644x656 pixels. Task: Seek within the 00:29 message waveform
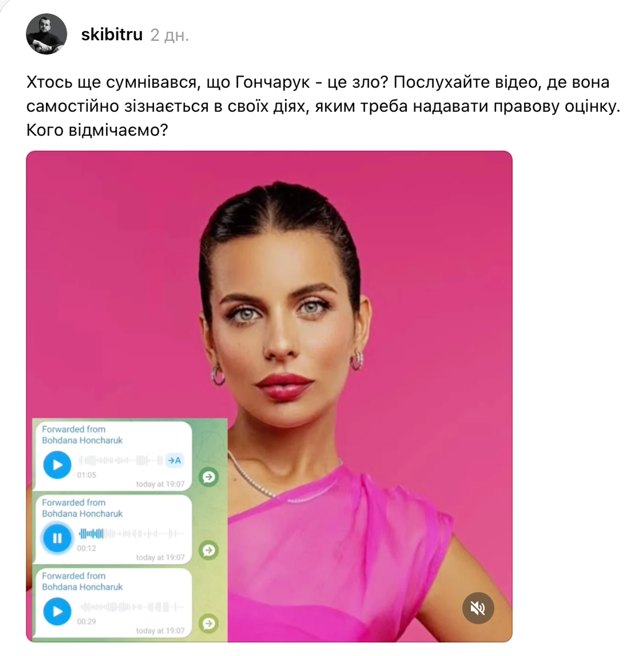click(x=131, y=607)
